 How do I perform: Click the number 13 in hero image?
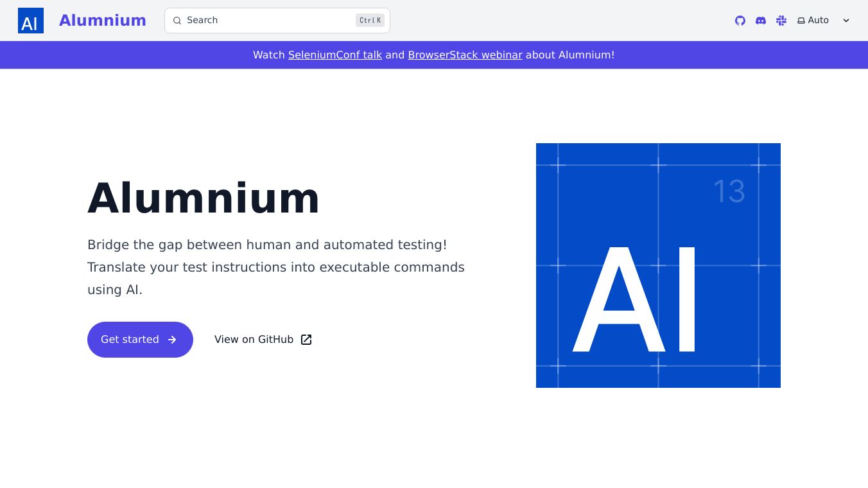(729, 191)
